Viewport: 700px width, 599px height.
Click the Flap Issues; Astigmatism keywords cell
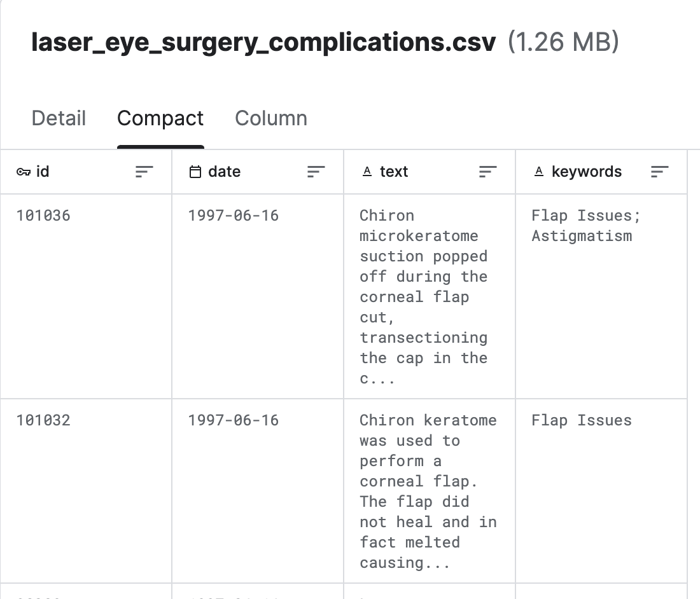click(x=585, y=226)
